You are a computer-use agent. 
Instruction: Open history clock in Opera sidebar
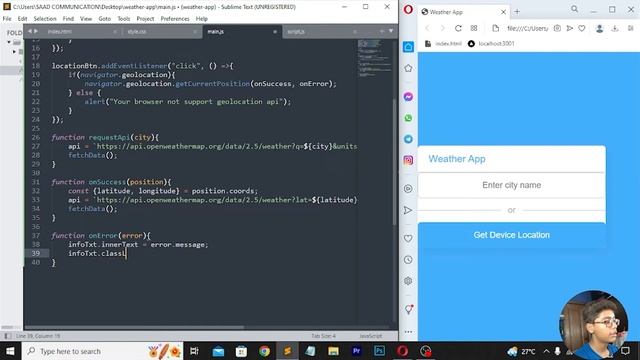408,260
